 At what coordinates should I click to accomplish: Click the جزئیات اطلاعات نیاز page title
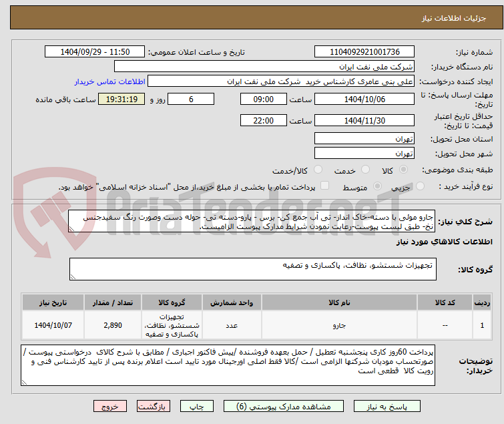pyautogui.click(x=454, y=18)
